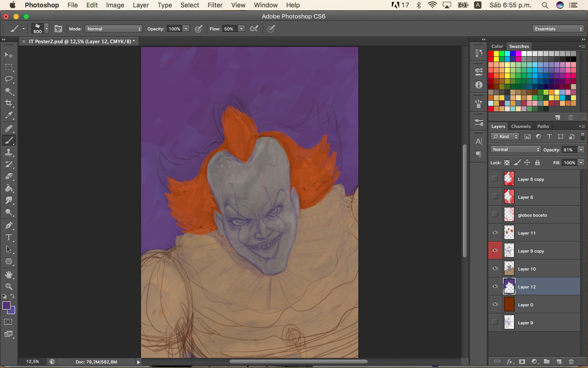588x368 pixels.
Task: Click the Layer 10 thumbnail
Action: pos(509,269)
